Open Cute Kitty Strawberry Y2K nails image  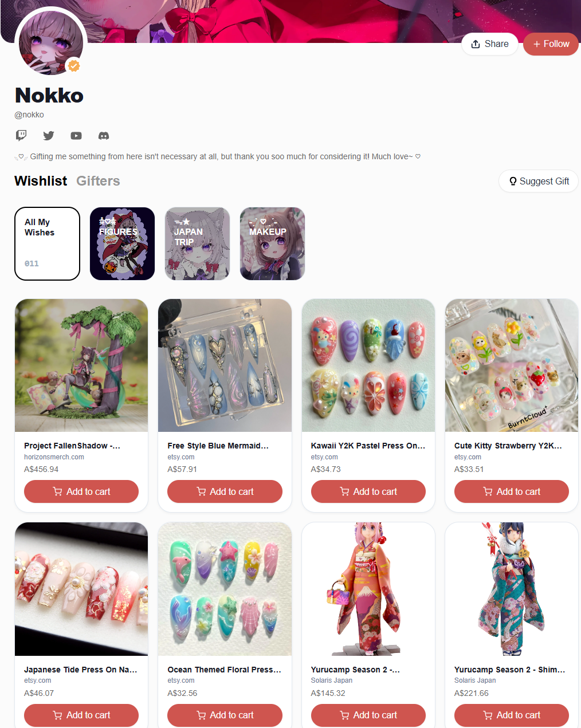tap(512, 365)
